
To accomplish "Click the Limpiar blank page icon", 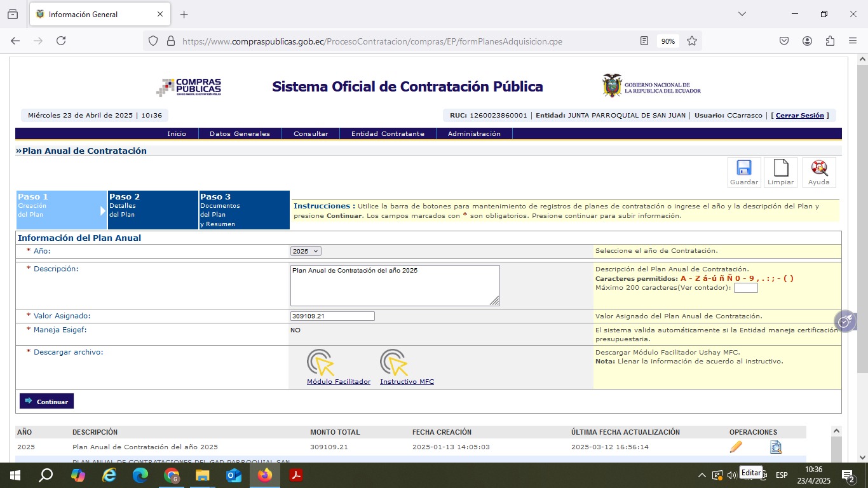I will click(x=780, y=168).
